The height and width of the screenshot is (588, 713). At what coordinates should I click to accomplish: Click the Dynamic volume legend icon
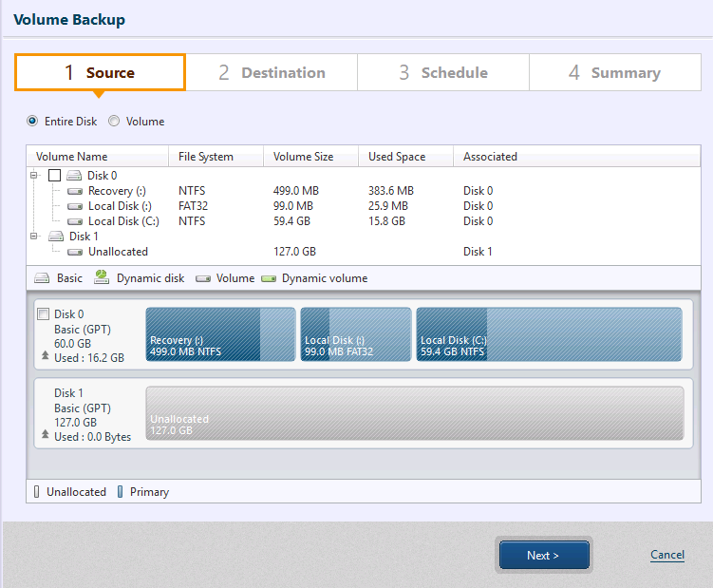268,279
